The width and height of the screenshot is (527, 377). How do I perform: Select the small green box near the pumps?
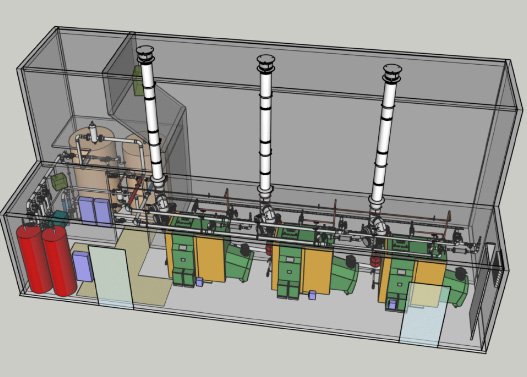pyautogui.click(x=59, y=181)
